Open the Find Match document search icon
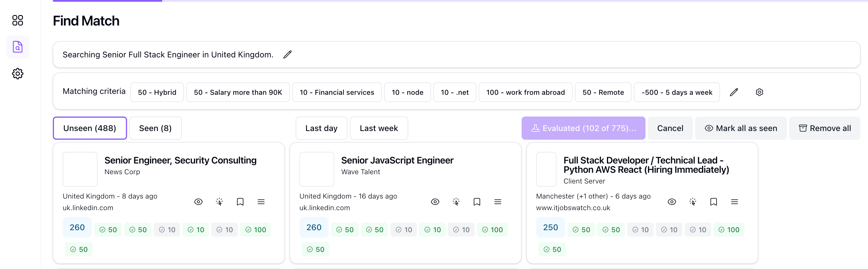The width and height of the screenshot is (868, 269). 17,47
